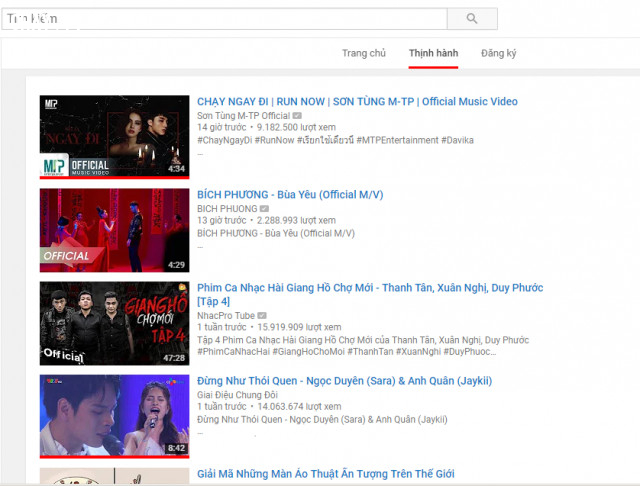Open the Bùa Yêu video thumbnail
Viewport: 640px width, 486px height.
pyautogui.click(x=114, y=230)
